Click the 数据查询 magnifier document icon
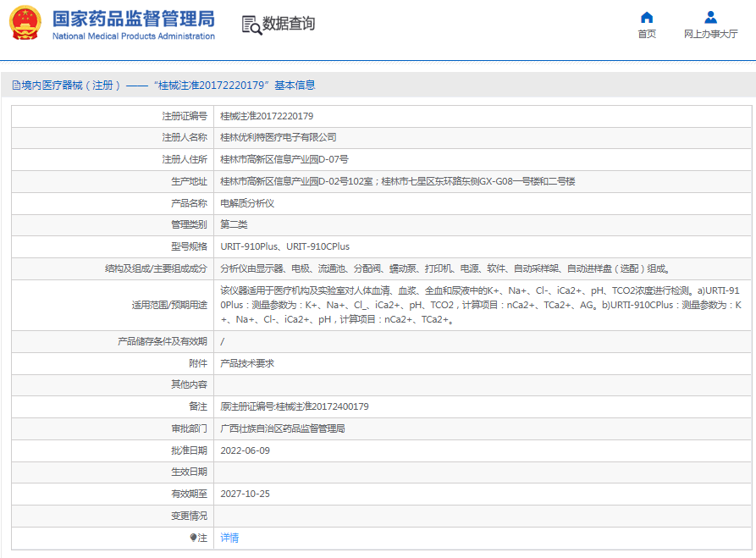This screenshot has width=756, height=558. click(251, 25)
